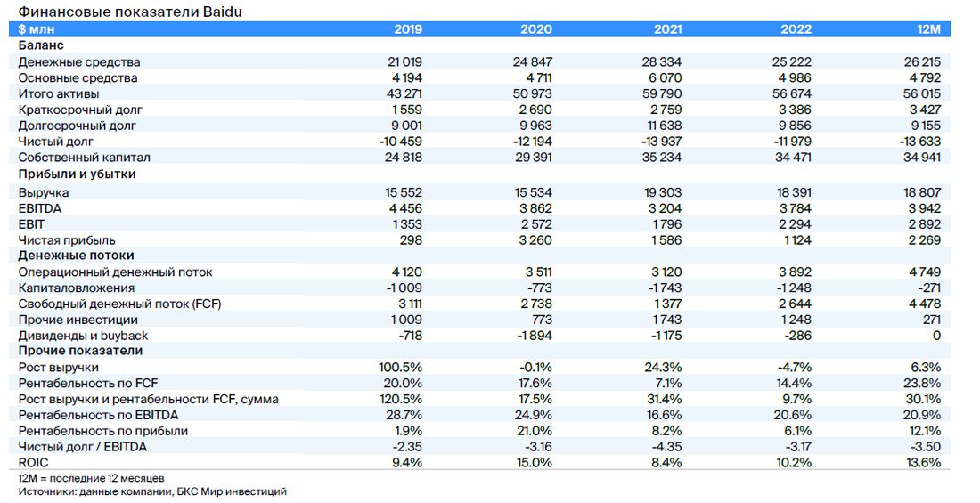This screenshot has width=980, height=503.
Task: Click the "Итого активы" row label
Action: (59, 93)
